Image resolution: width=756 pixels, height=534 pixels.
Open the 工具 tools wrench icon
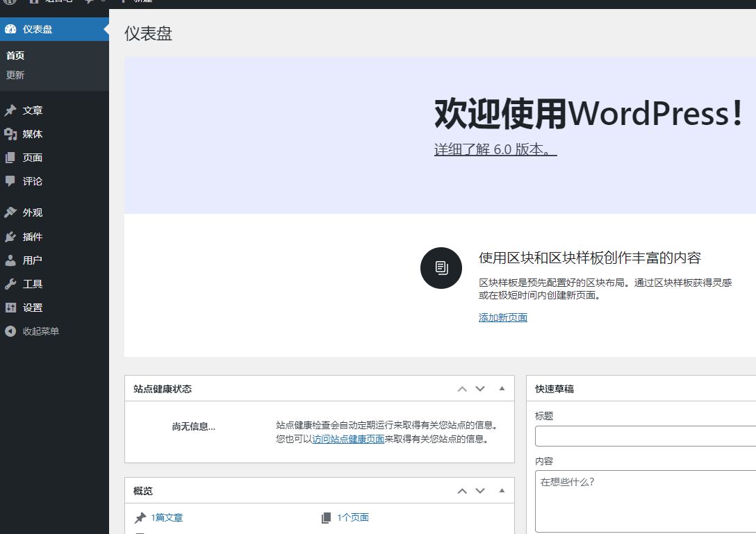click(10, 284)
